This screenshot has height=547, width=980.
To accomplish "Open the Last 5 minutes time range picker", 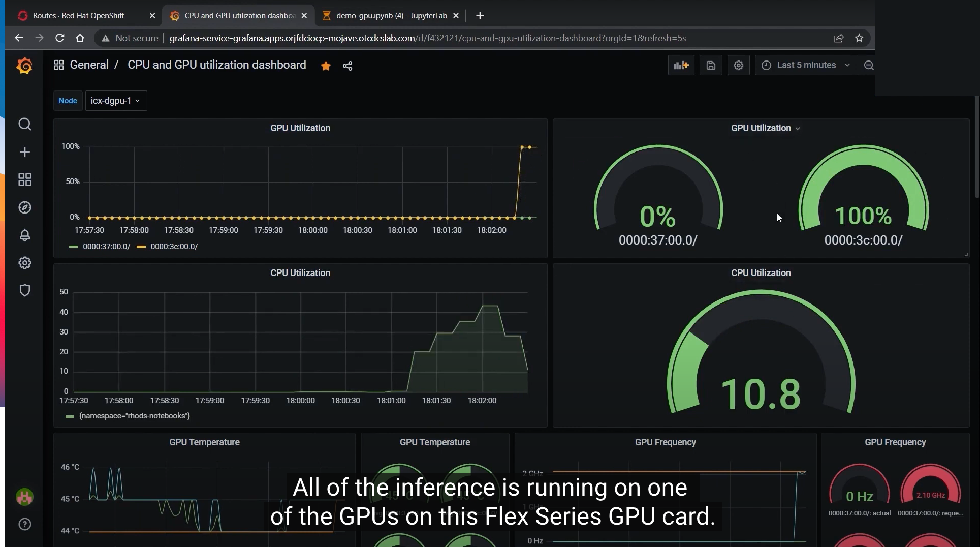I will point(806,65).
